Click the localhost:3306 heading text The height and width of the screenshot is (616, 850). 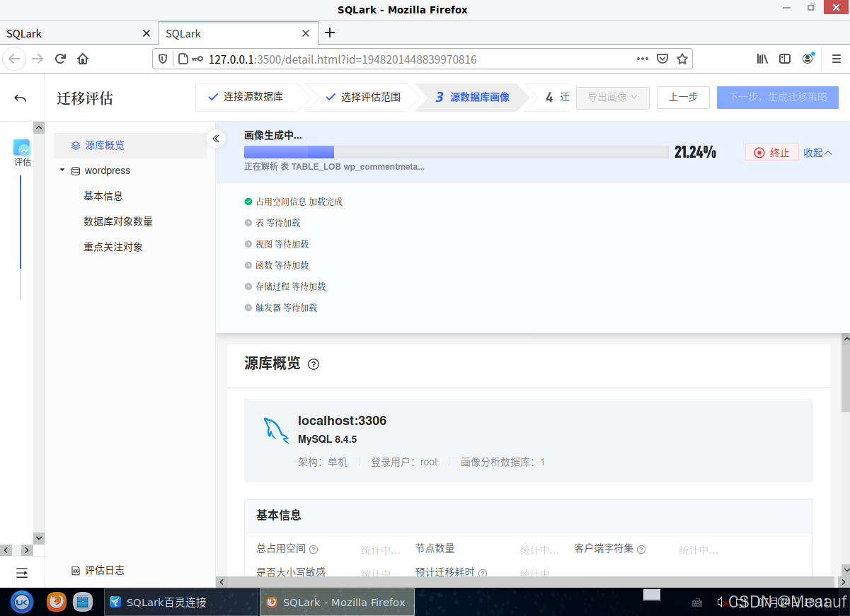[x=342, y=421]
